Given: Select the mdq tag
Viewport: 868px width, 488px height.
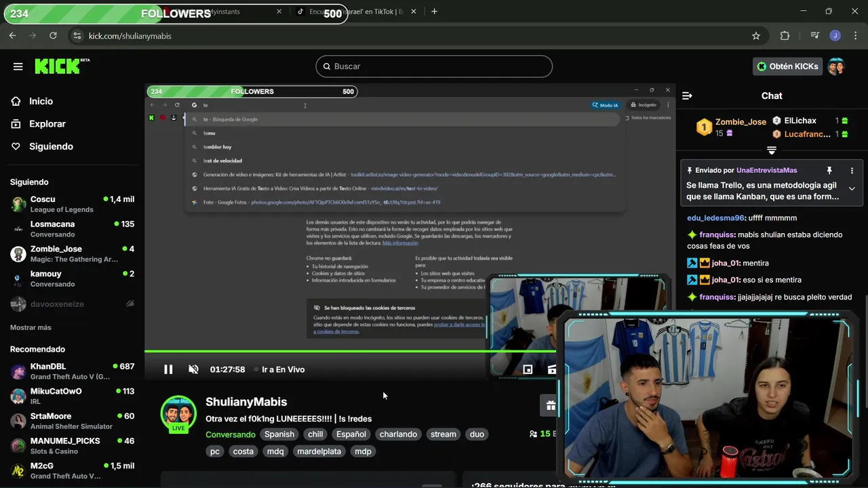Looking at the screenshot, I should pyautogui.click(x=275, y=451).
